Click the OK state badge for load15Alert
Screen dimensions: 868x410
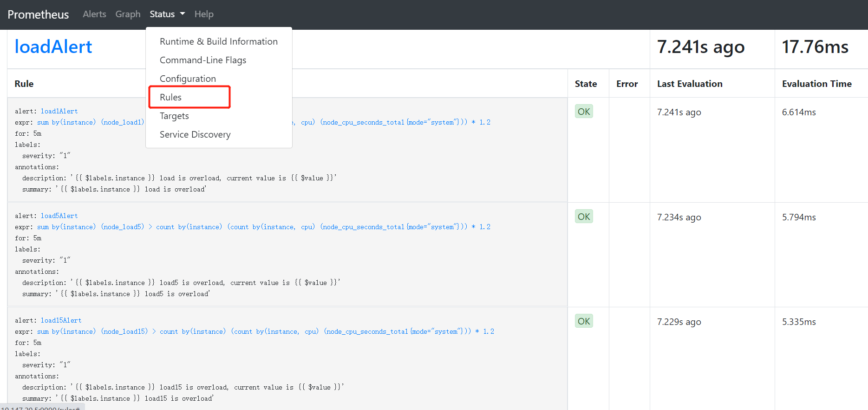(x=584, y=321)
